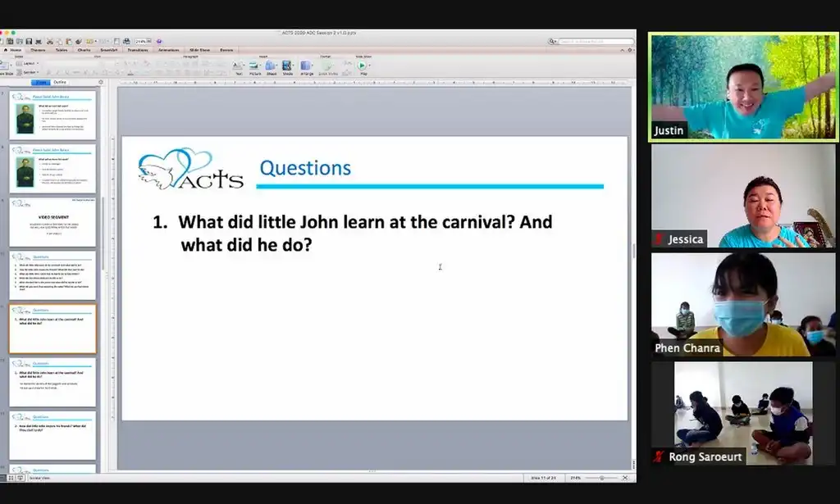
Task: Open the Text box dropdown arrow
Action: [244, 66]
